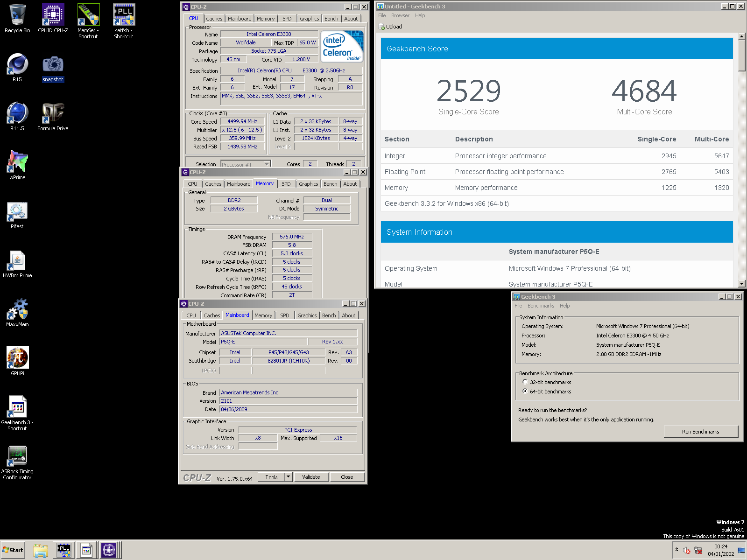The image size is (747, 560).
Task: Click scroll-up arrow in Geekbench results
Action: 742,36
